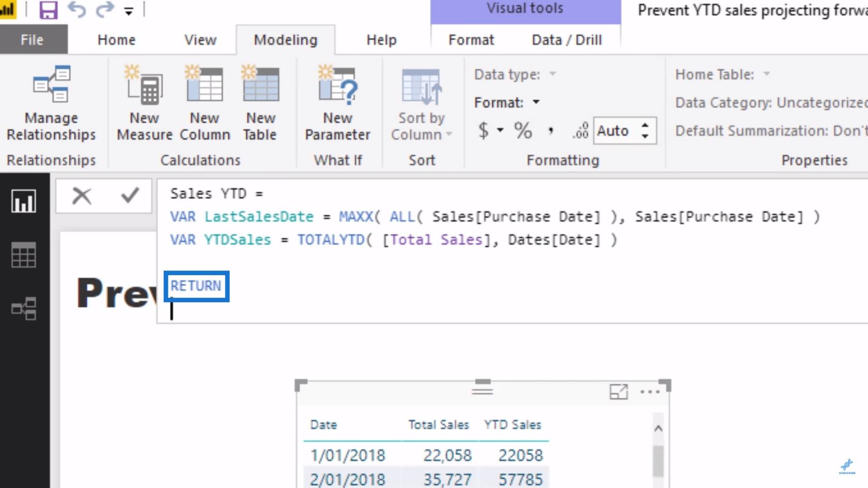
Task: Switch to Model relationships view in sidebar
Action: point(24,309)
